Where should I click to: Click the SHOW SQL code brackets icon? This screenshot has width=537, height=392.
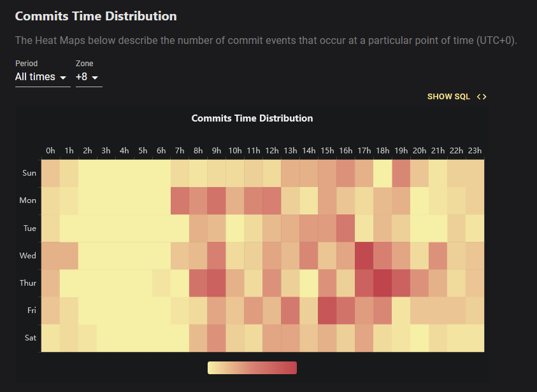coord(482,97)
